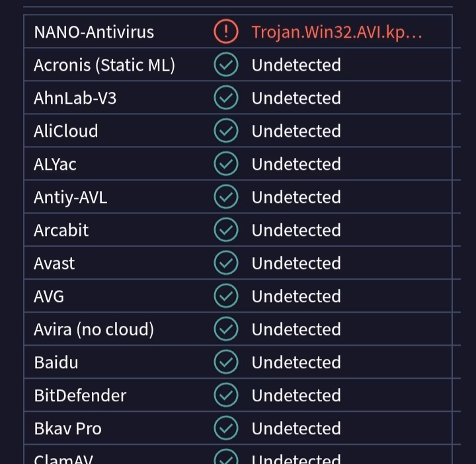This screenshot has width=476, height=464.
Task: Click the Undetected result for Avast
Action: pos(296,263)
